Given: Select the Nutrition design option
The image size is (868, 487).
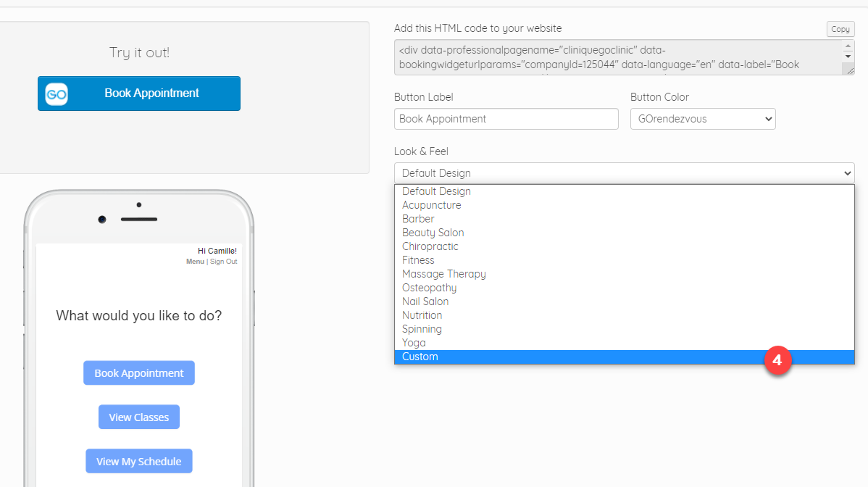Looking at the screenshot, I should click(624, 315).
